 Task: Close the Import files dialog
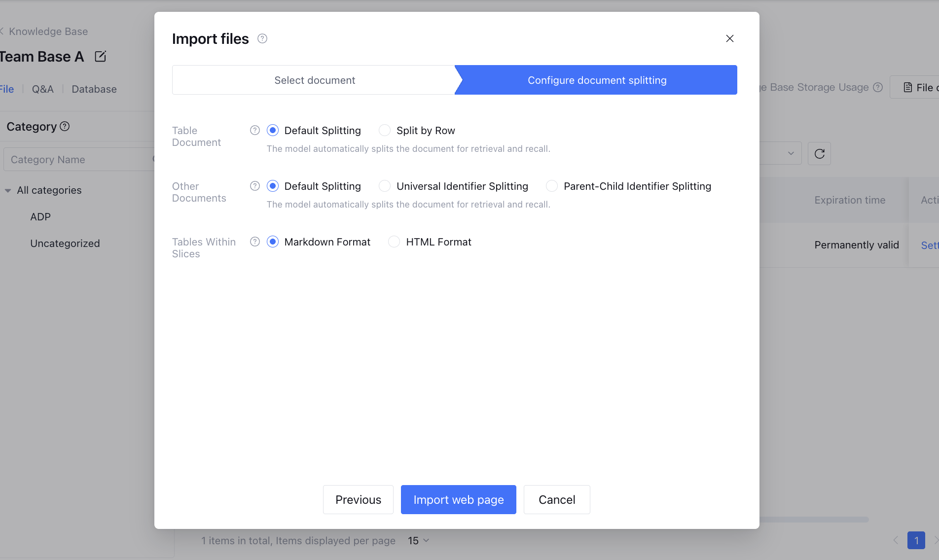pos(730,38)
